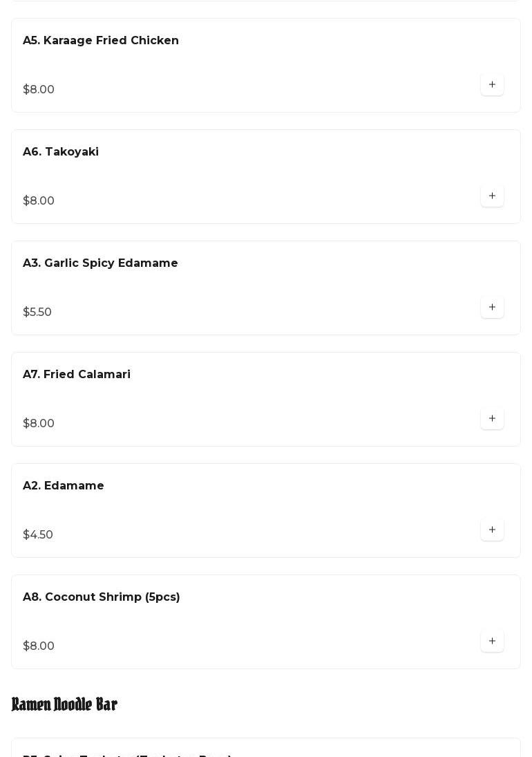Screen dimensions: 532x757
Task: Add A7. Fried Calamari via plus icon
Action: click(492, 419)
